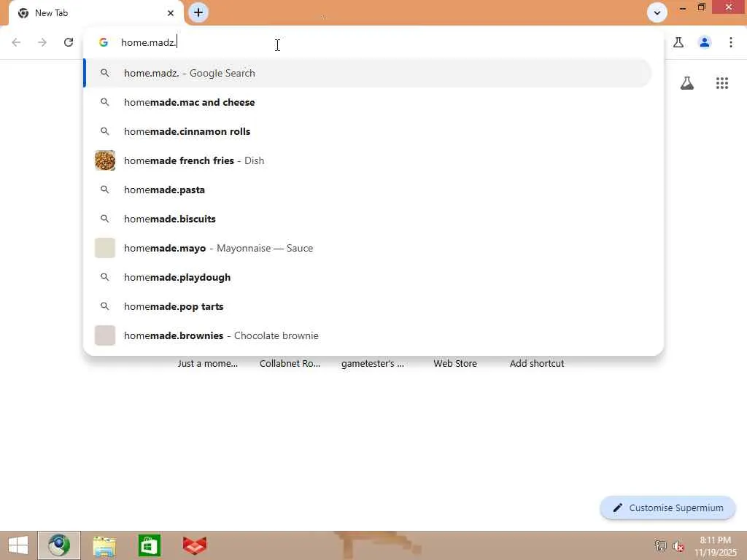
Task: Click the page labs flask icon
Action: 687,83
